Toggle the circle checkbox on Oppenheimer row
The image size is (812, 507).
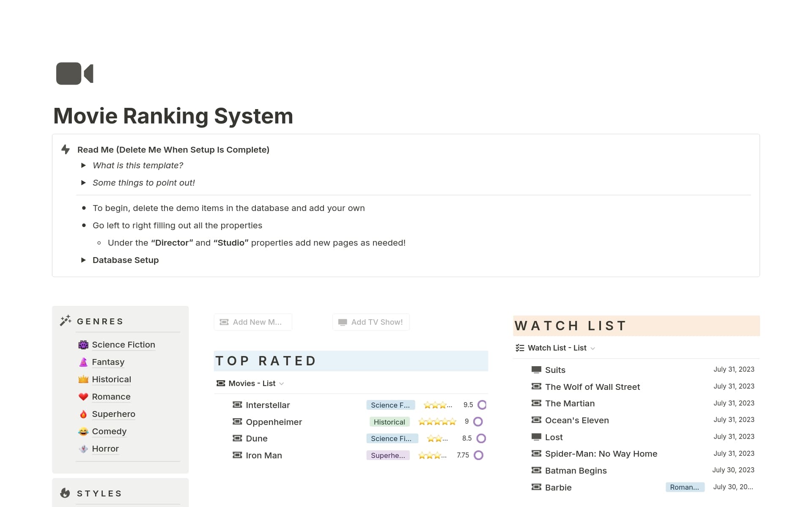tap(478, 422)
